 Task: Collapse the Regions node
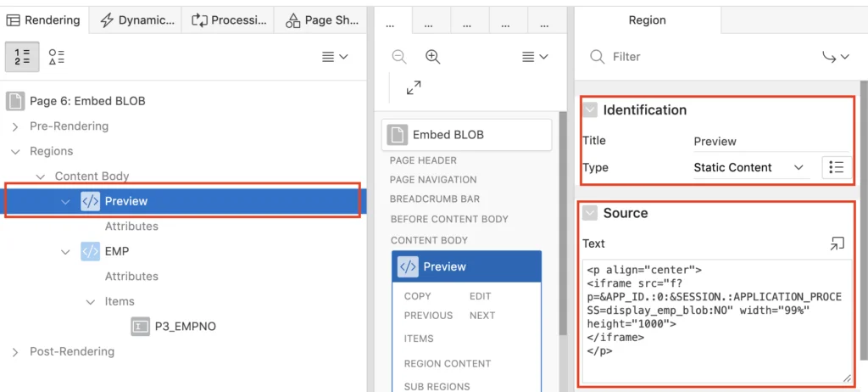coord(15,151)
